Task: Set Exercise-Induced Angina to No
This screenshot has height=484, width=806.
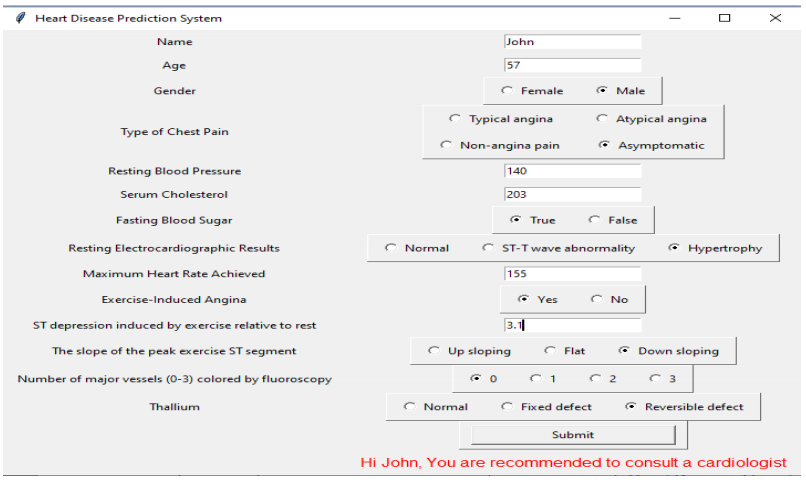Action: (597, 299)
